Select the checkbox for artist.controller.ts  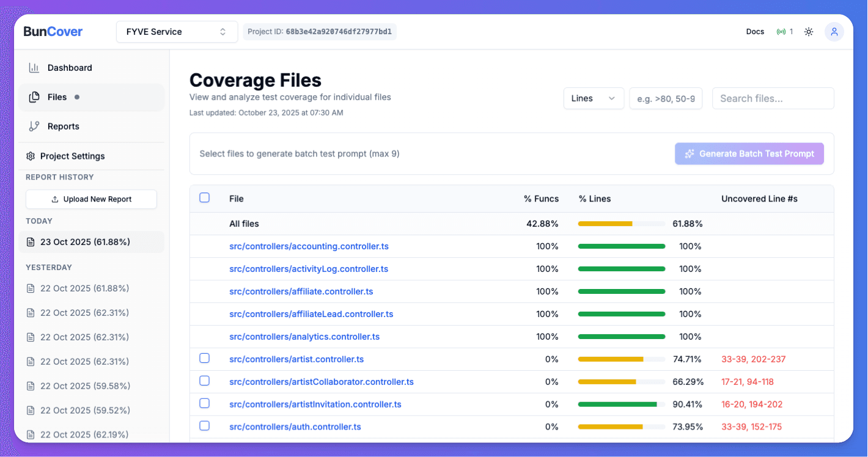coord(205,359)
